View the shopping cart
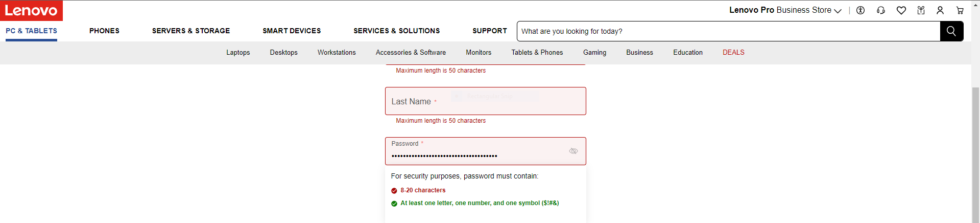980x223 pixels. [960, 10]
